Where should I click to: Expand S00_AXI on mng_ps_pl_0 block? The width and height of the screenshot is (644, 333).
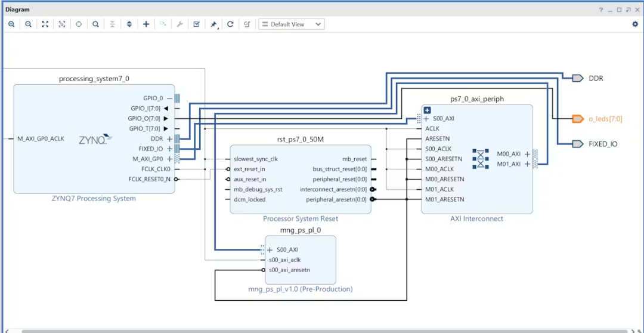coord(270,249)
